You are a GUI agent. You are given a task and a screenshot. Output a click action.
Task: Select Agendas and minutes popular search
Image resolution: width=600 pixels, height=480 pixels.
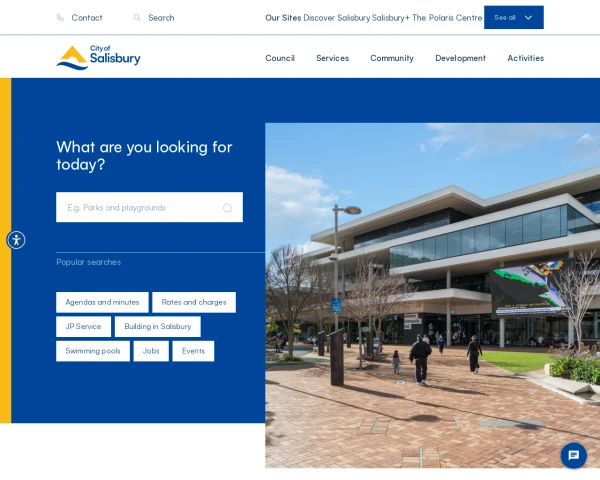pos(102,302)
